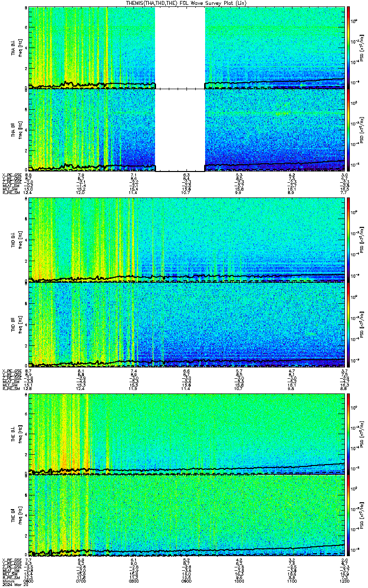Click the THE B|| panel PSD color bar
Image resolution: width=368 pixels, height=588 pixels.
point(348,514)
